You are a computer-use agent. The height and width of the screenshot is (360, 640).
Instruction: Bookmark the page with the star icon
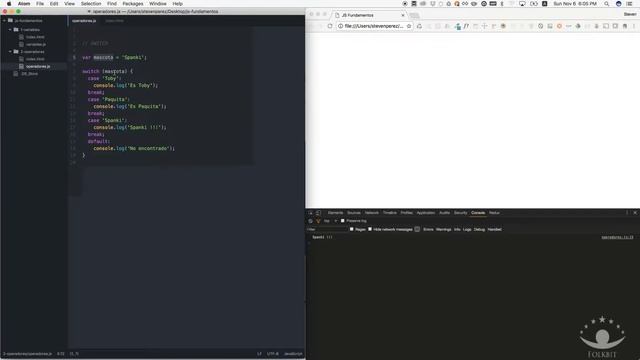409,26
